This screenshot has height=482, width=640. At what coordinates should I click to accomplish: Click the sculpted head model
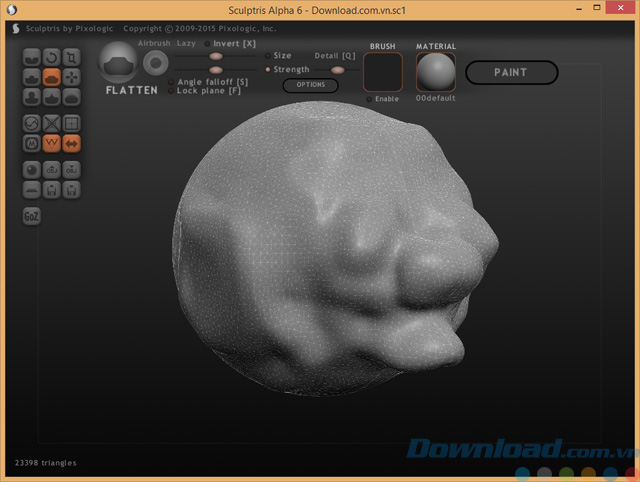point(335,249)
